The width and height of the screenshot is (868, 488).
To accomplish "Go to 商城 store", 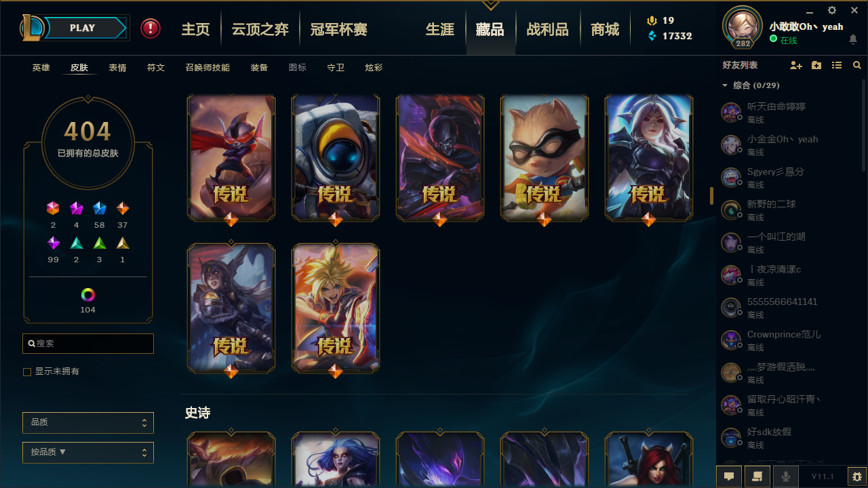I will click(605, 29).
